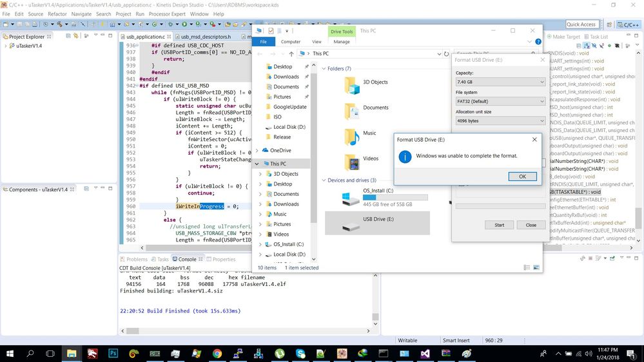644x362 pixels.
Task: Open the Capacity dropdown in Format dialog
Action: [500, 82]
